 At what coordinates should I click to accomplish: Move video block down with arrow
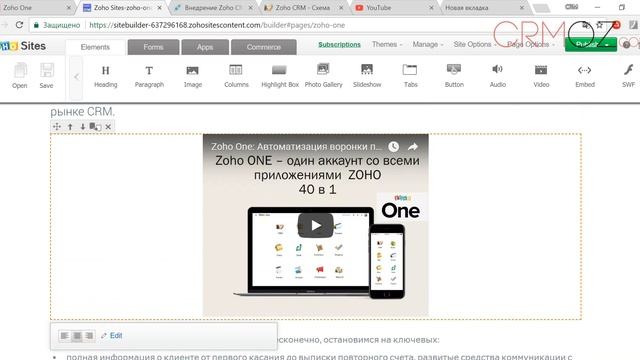pyautogui.click(x=82, y=127)
